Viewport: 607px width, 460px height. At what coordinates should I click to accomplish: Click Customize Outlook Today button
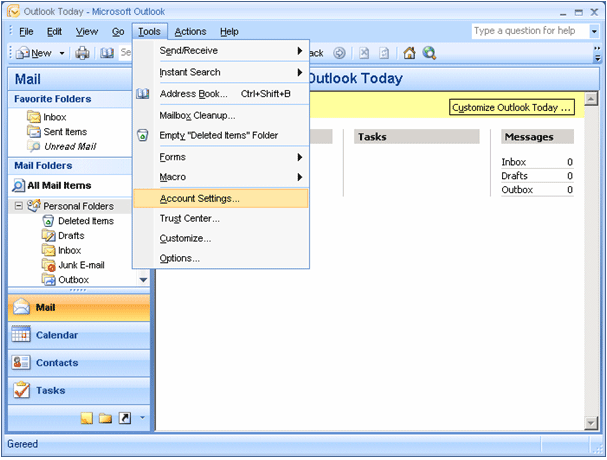click(511, 107)
